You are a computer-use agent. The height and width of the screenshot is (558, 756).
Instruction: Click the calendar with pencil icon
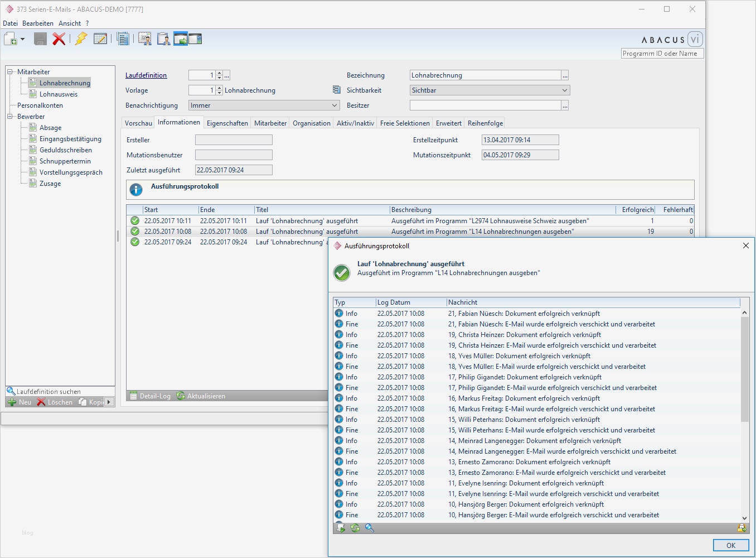(x=100, y=39)
